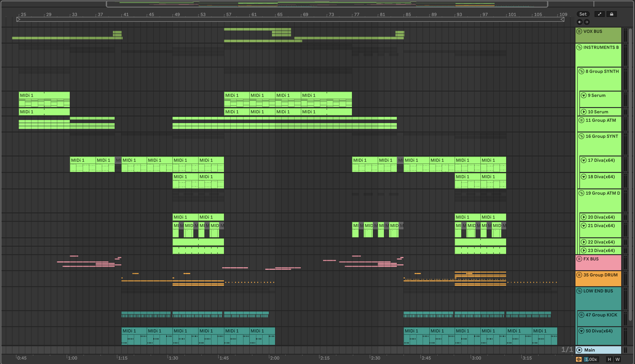Click the 2:00 mark in time ruler

tap(275, 358)
